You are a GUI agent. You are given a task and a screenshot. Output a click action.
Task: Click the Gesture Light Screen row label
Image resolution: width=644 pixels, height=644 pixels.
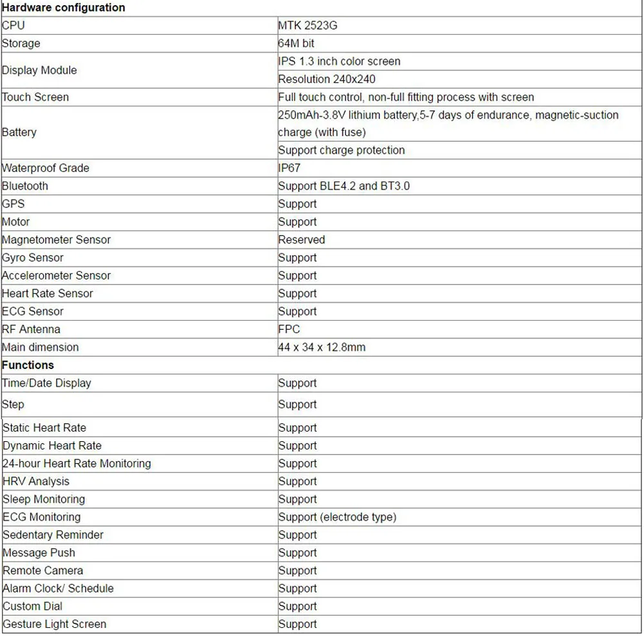coord(55,624)
